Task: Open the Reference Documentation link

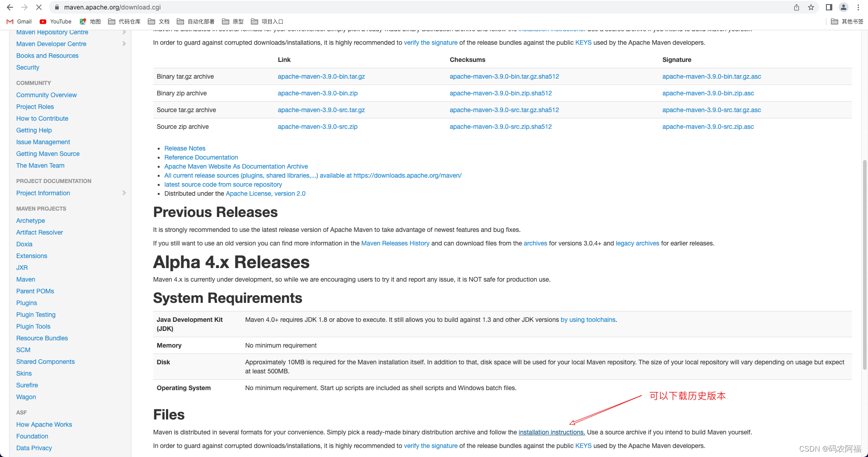Action: [x=201, y=157]
